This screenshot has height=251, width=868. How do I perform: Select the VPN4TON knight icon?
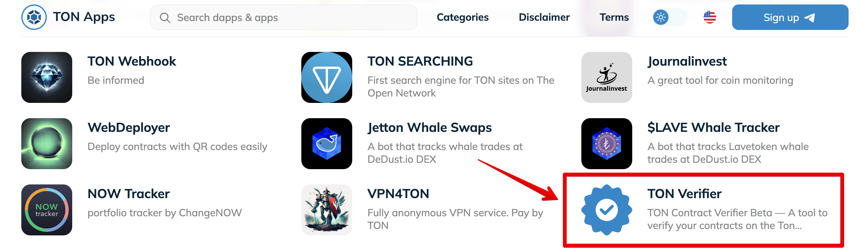pos(326,210)
